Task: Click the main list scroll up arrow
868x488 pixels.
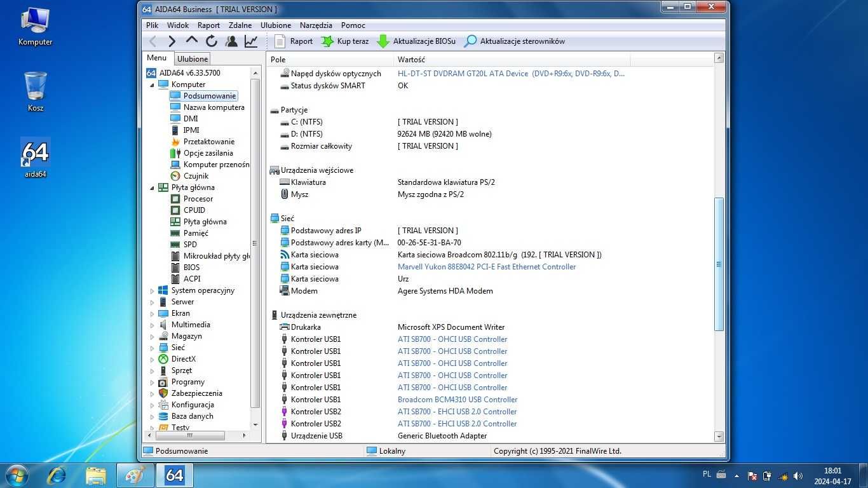Action: point(719,58)
